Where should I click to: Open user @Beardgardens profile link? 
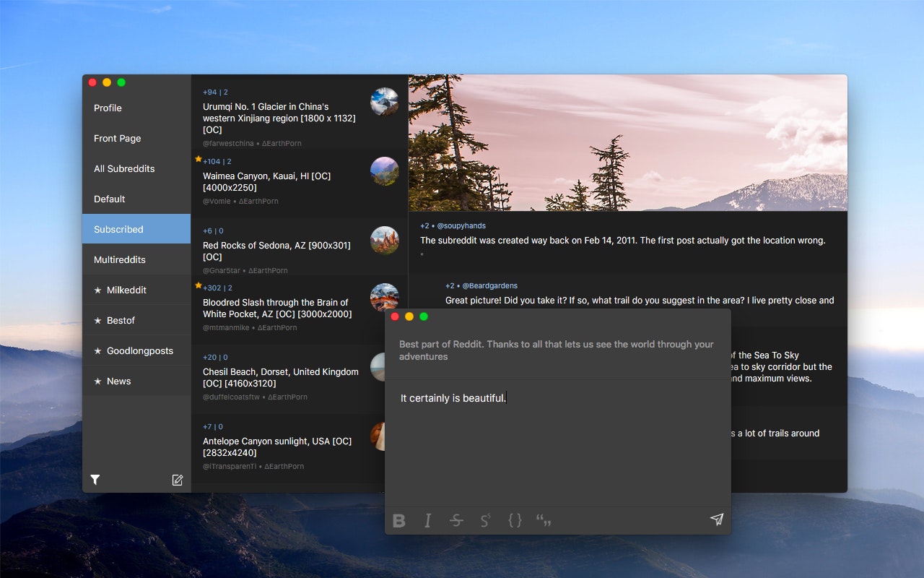489,285
